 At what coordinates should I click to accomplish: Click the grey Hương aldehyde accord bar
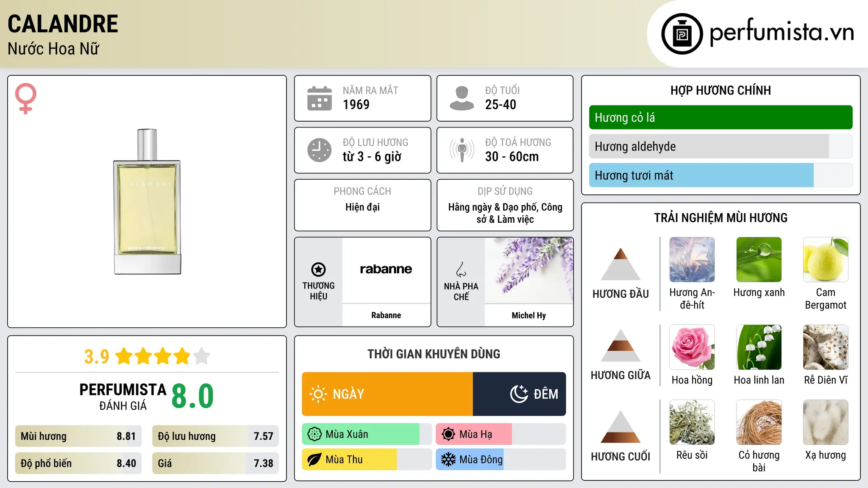coord(721,146)
